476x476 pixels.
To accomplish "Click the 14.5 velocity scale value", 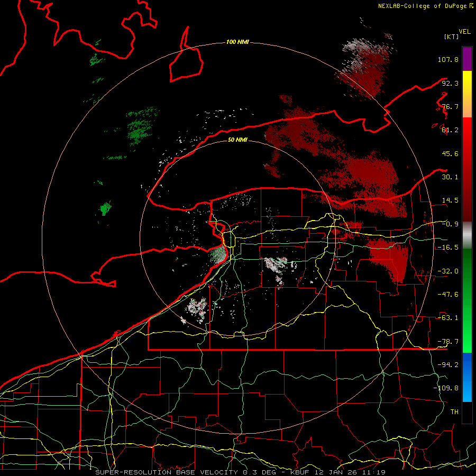I will click(x=450, y=200).
